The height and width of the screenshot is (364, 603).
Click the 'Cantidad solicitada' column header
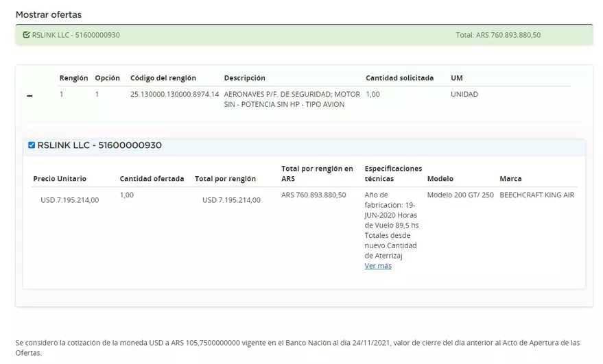[399, 78]
